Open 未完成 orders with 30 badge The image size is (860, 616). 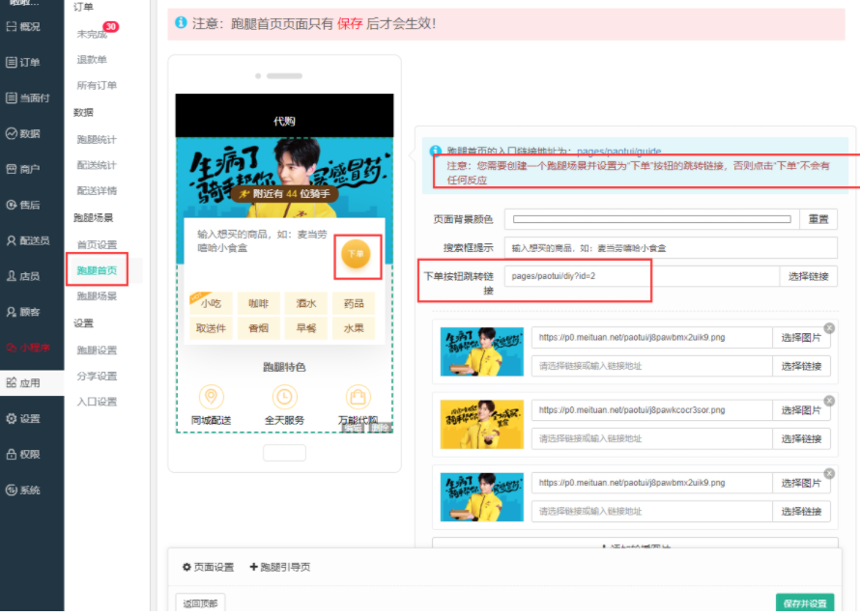(x=92, y=34)
